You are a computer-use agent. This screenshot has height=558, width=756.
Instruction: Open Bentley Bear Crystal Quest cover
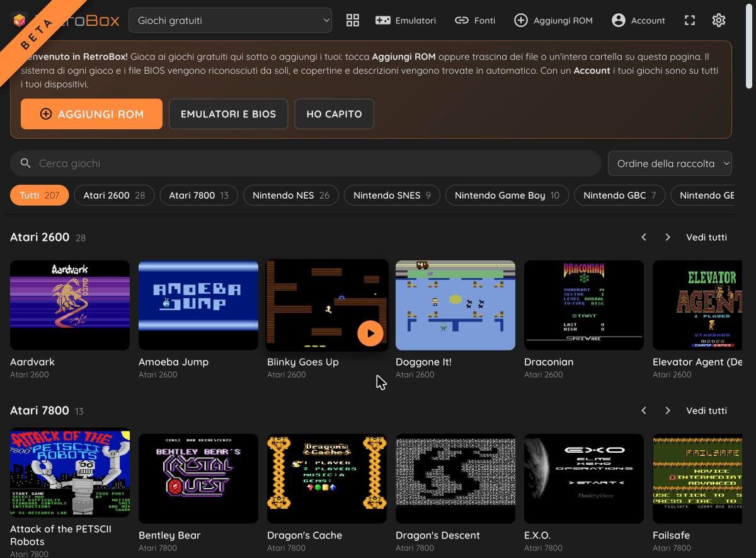[x=198, y=479]
